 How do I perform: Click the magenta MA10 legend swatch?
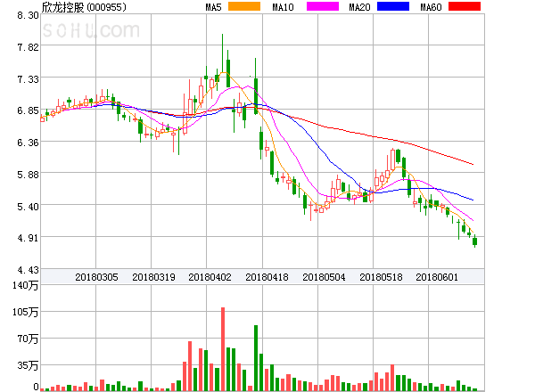[x=323, y=6]
